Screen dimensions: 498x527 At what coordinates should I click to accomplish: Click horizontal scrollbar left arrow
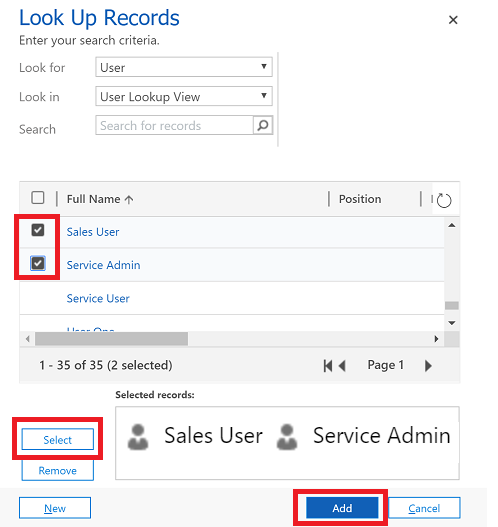tap(28, 339)
